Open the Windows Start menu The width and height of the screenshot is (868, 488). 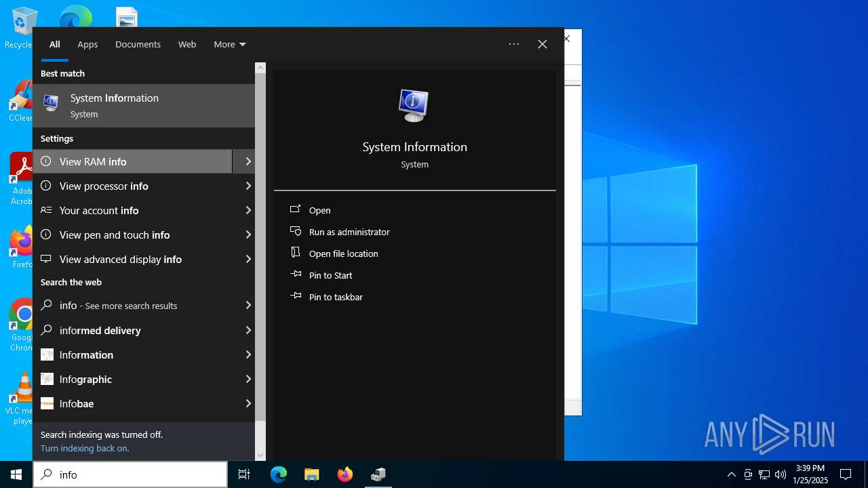(16, 474)
